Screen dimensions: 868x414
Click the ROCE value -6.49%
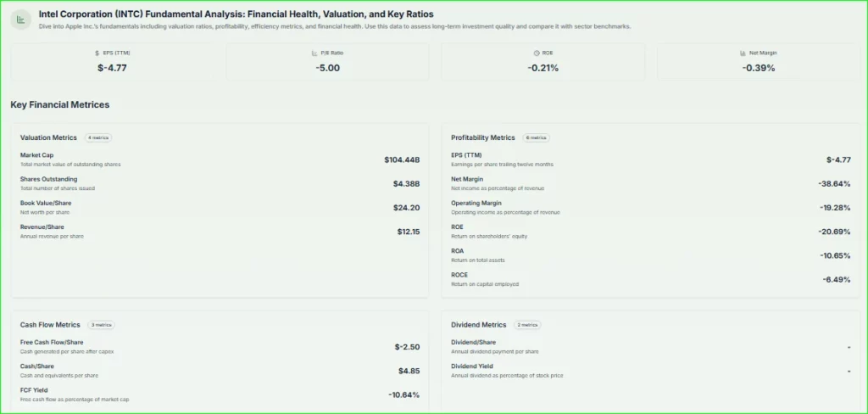click(x=836, y=279)
